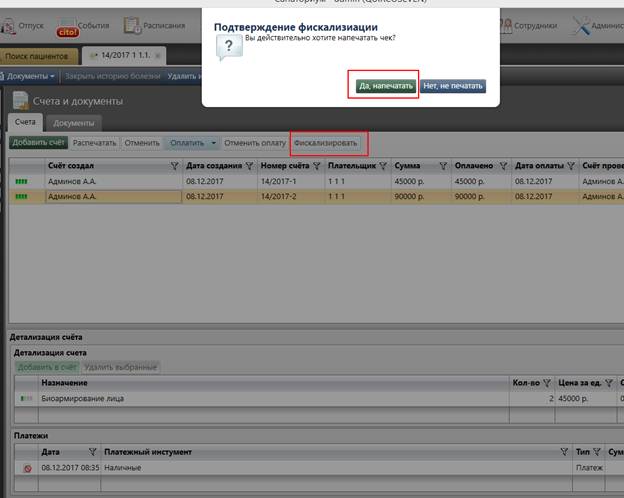Open the Оплатить dropdown arrow
Image resolution: width=624 pixels, height=498 pixels.
pos(213,143)
